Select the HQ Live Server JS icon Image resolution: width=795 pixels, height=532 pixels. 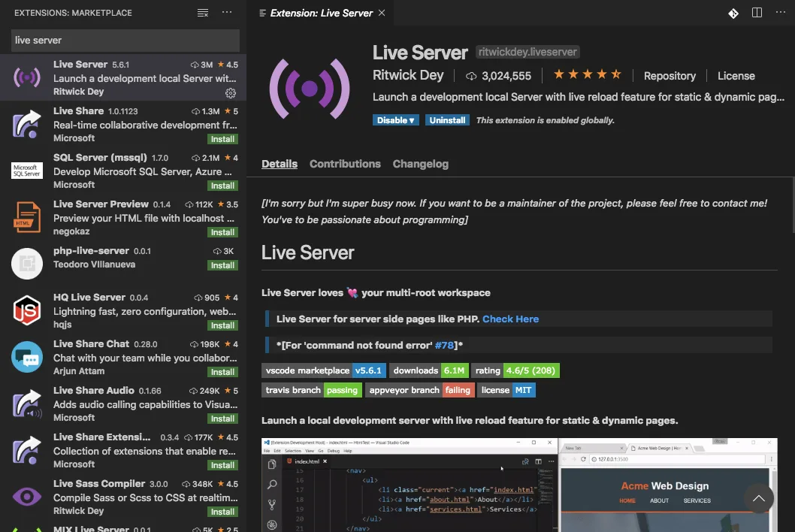(27, 310)
